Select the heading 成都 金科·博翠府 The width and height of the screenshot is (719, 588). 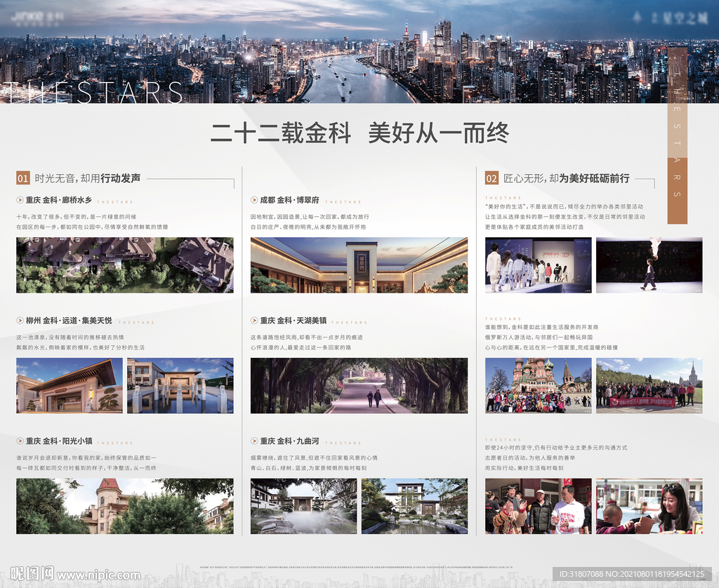tap(289, 200)
